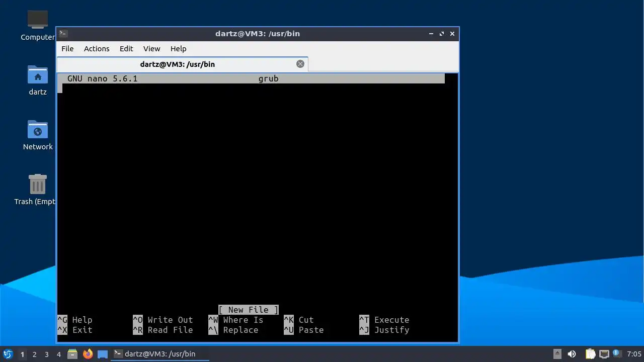Click the network connection tray icon
The image size is (644, 362).
604,354
